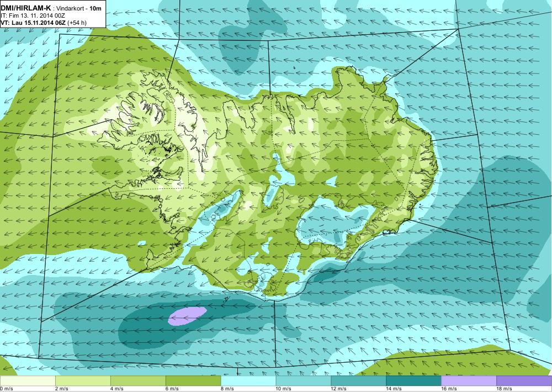Click the light cyan 8–10 m/s legend swatch

248,381
